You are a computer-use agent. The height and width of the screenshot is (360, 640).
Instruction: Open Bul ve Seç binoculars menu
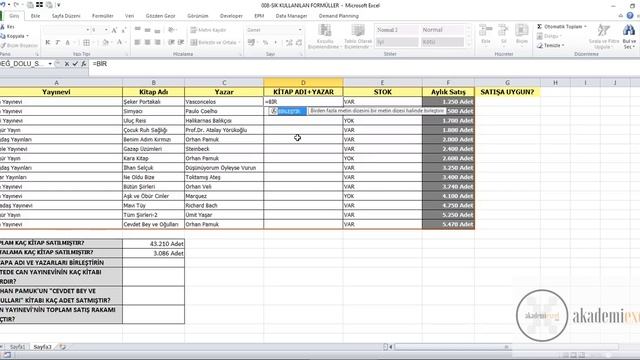coord(629,36)
